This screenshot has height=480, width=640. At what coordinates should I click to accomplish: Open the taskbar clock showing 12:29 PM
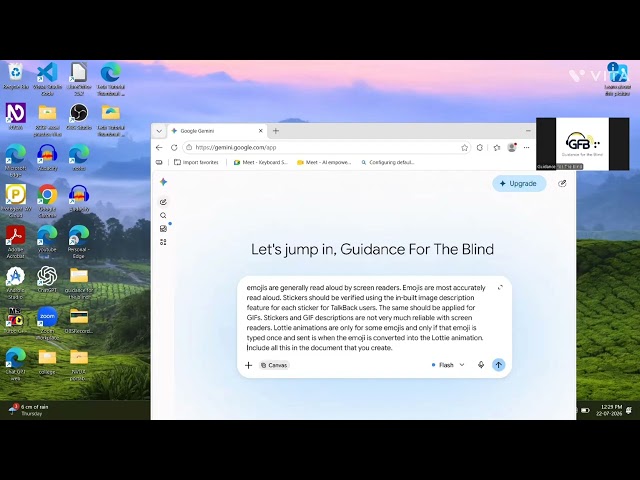pos(609,410)
